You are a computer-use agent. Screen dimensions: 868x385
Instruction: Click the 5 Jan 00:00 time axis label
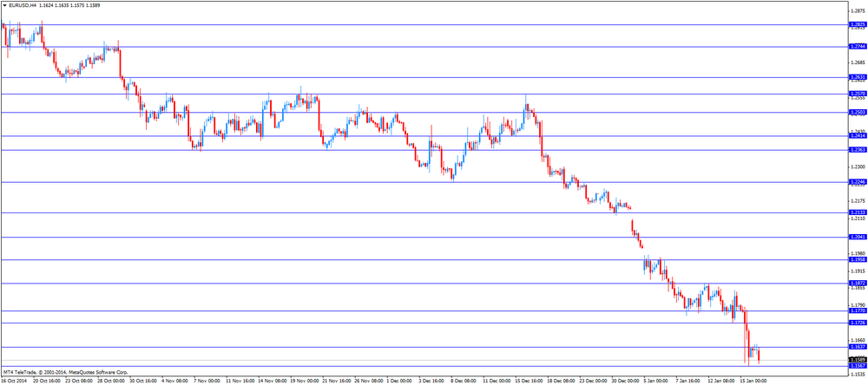pos(658,382)
